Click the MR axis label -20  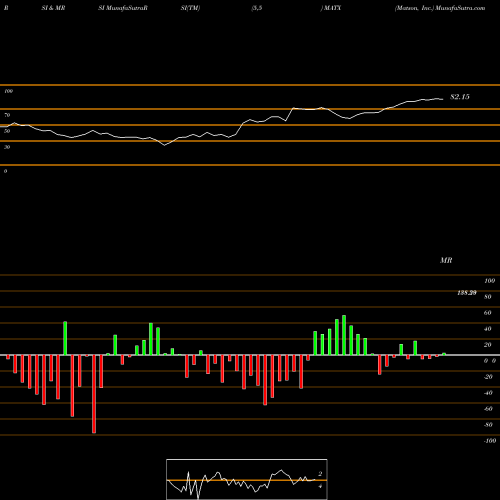[x=488, y=377]
